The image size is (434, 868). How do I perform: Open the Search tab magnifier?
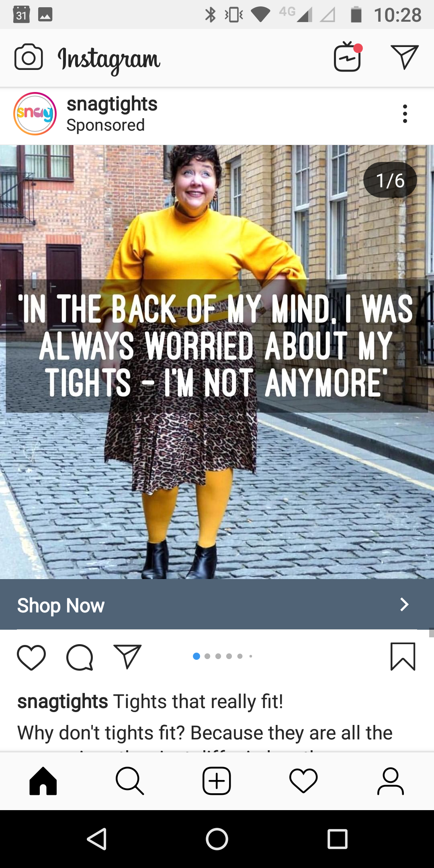point(129,781)
